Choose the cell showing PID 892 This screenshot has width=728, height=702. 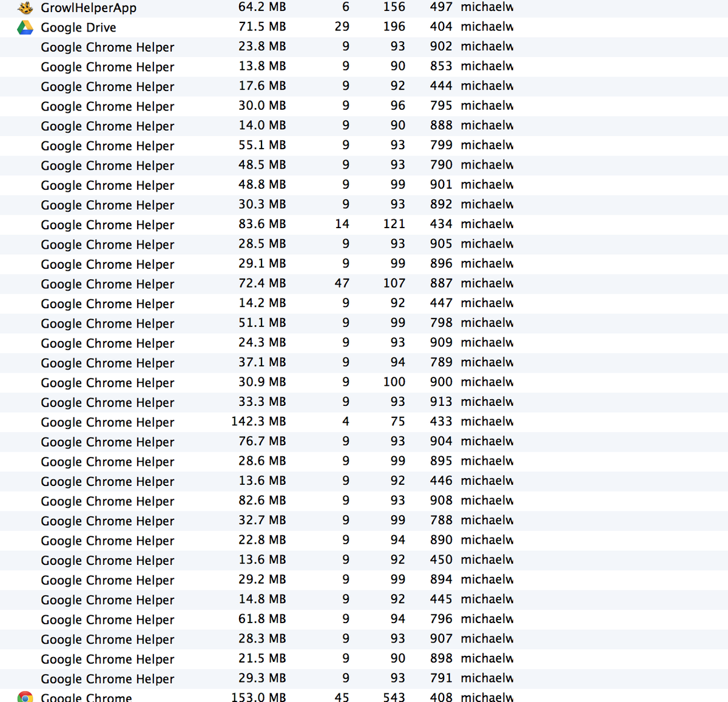(x=441, y=204)
